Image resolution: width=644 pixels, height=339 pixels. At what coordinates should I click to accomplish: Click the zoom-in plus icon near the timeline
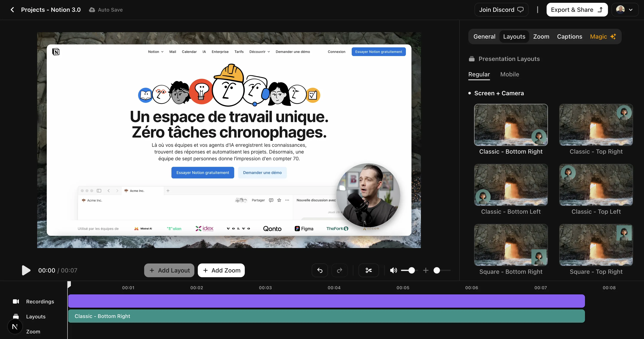425,270
